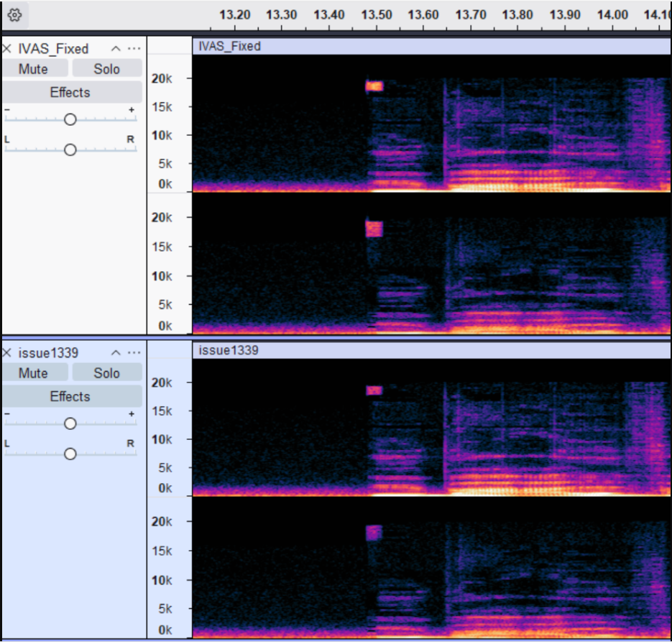Click the IVAS_Fixed gain slider knob
Screen dimensions: 672x642
[70, 119]
